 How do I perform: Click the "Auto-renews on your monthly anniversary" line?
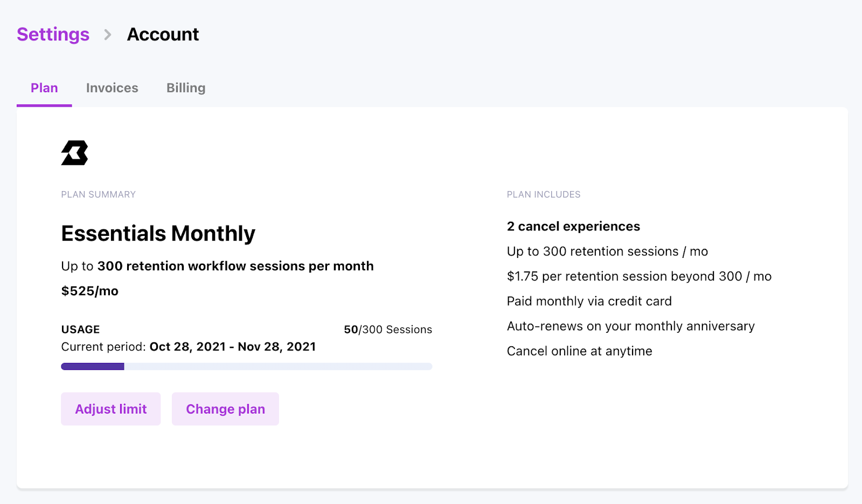pos(630,326)
